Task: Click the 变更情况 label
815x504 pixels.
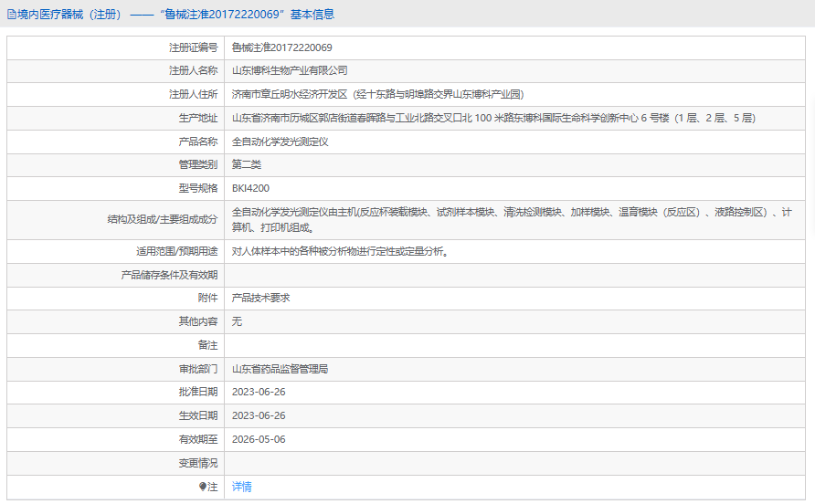Action: click(x=198, y=464)
